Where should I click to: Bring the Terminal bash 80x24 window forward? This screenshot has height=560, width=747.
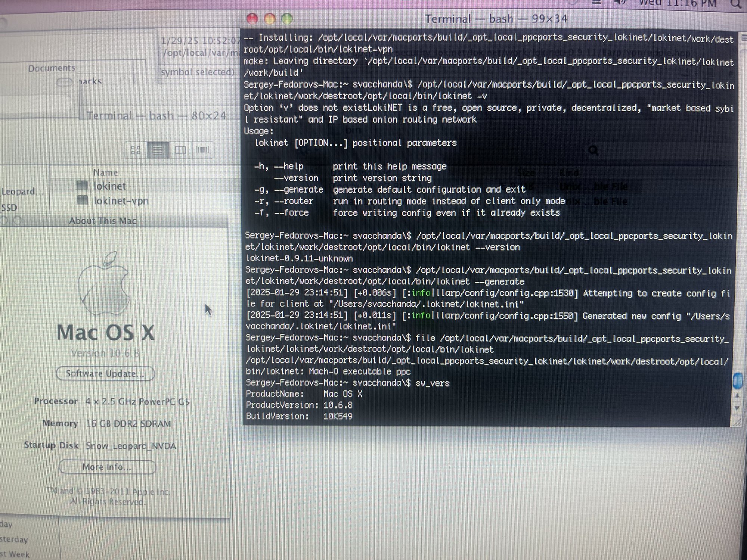point(156,116)
